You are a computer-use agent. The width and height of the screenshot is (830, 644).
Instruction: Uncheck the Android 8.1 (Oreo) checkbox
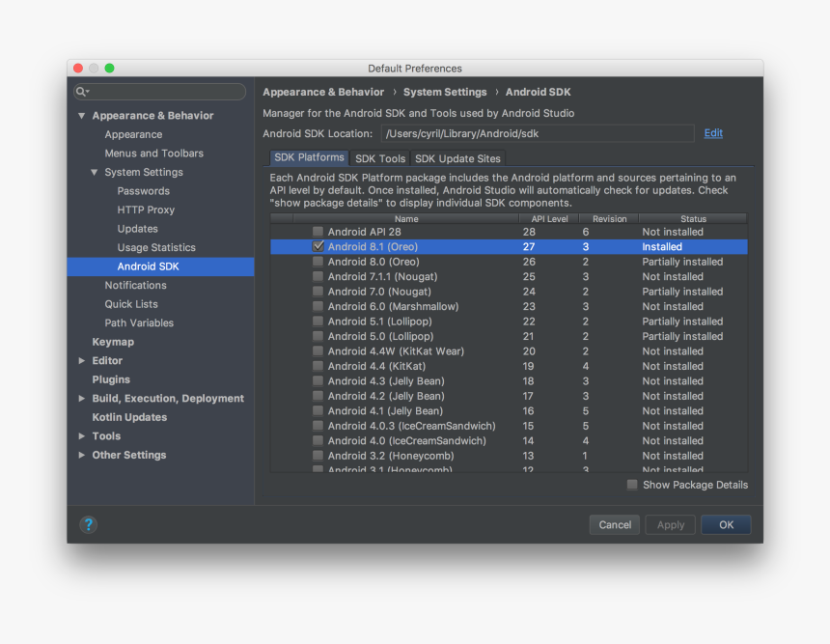(318, 246)
